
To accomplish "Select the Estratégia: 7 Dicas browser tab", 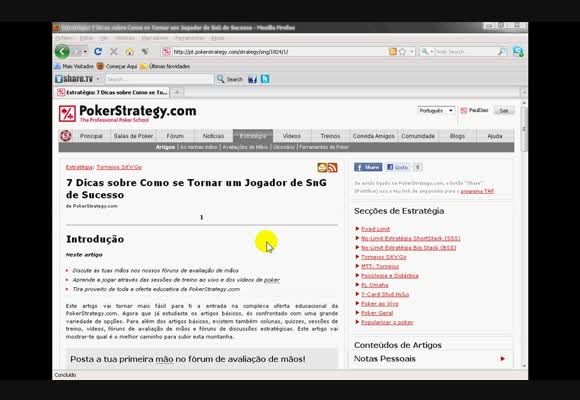I will (x=112, y=93).
